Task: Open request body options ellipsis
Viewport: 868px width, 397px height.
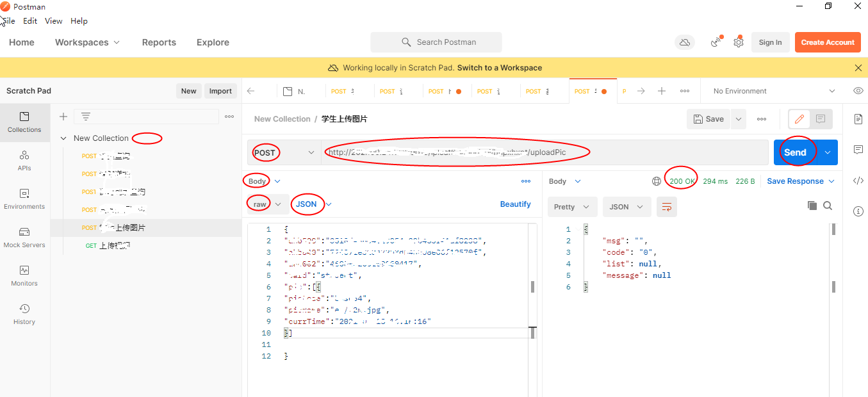Action: pyautogui.click(x=526, y=181)
